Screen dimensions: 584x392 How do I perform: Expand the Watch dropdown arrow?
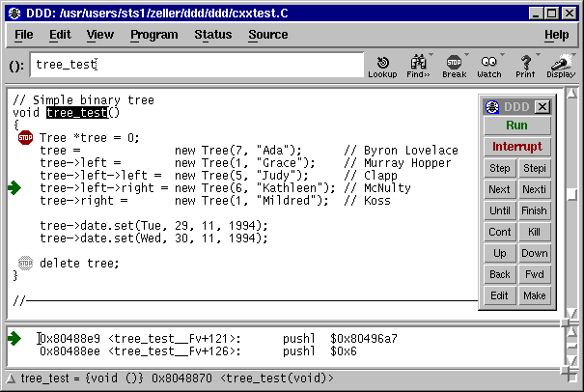click(502, 55)
